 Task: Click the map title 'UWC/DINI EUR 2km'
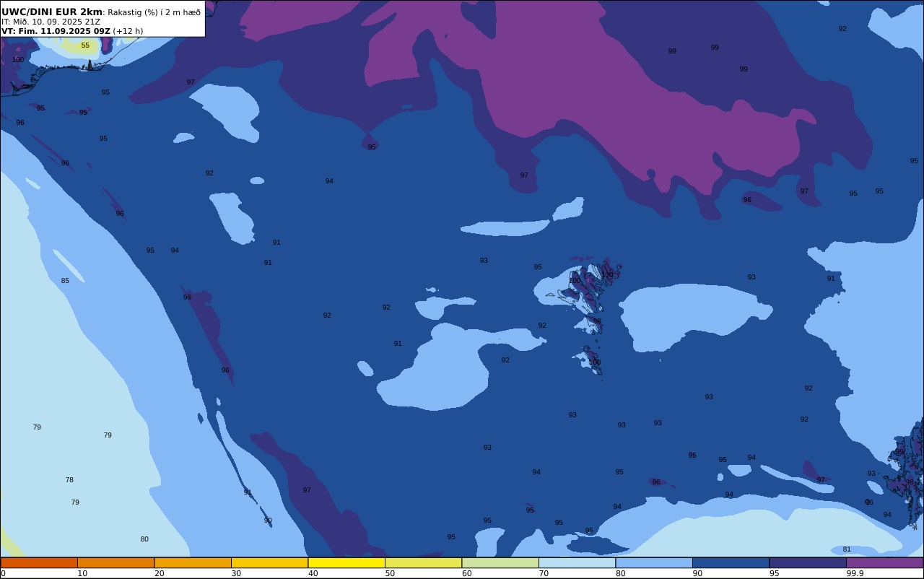click(52, 12)
